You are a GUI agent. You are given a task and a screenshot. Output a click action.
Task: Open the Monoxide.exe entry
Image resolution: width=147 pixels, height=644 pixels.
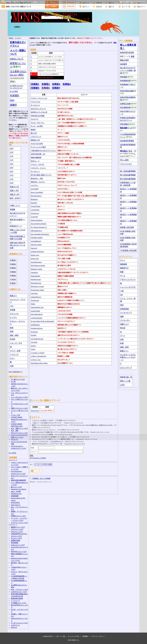[36, 283]
